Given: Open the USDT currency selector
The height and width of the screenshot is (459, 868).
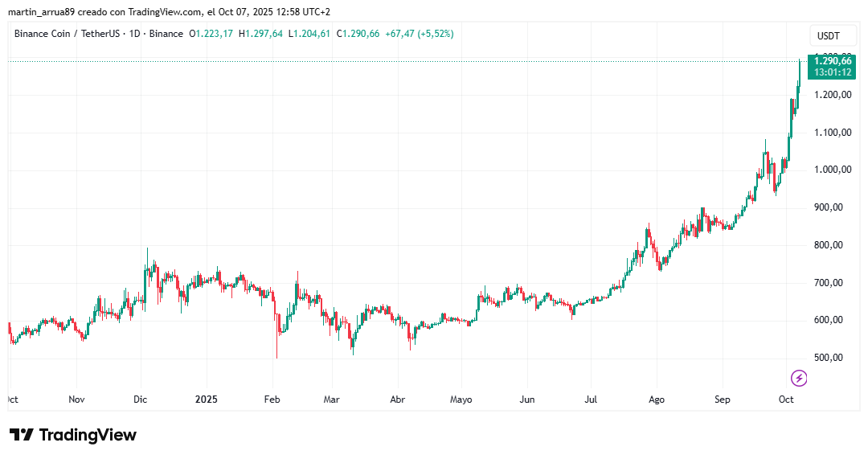Looking at the screenshot, I should (828, 36).
